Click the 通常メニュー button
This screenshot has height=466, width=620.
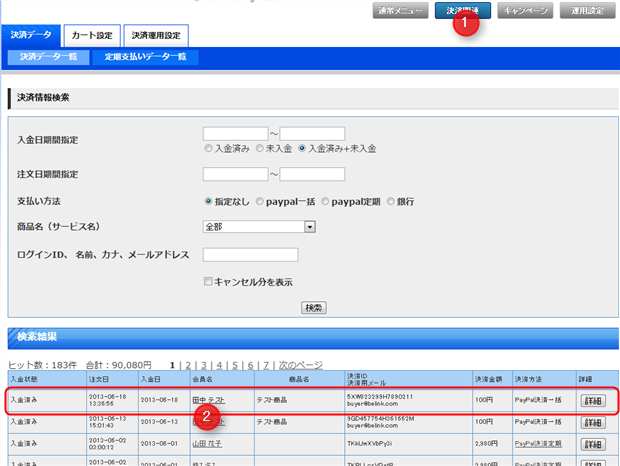tap(399, 11)
